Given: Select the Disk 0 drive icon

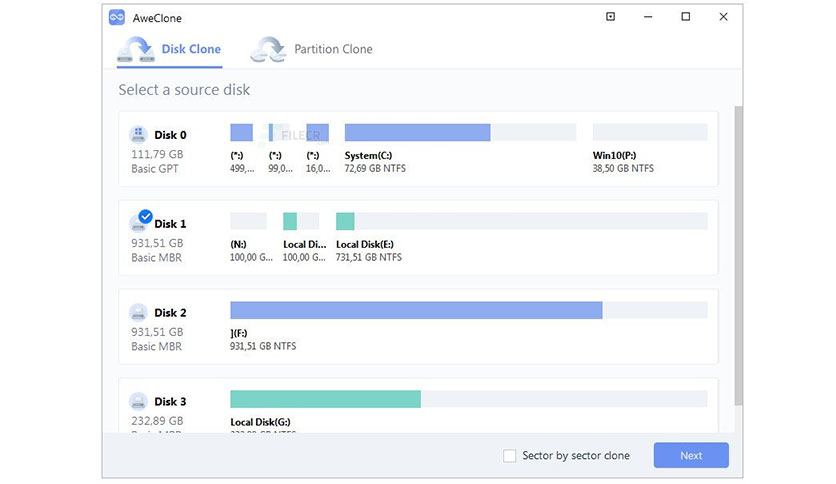Looking at the screenshot, I should [x=138, y=134].
